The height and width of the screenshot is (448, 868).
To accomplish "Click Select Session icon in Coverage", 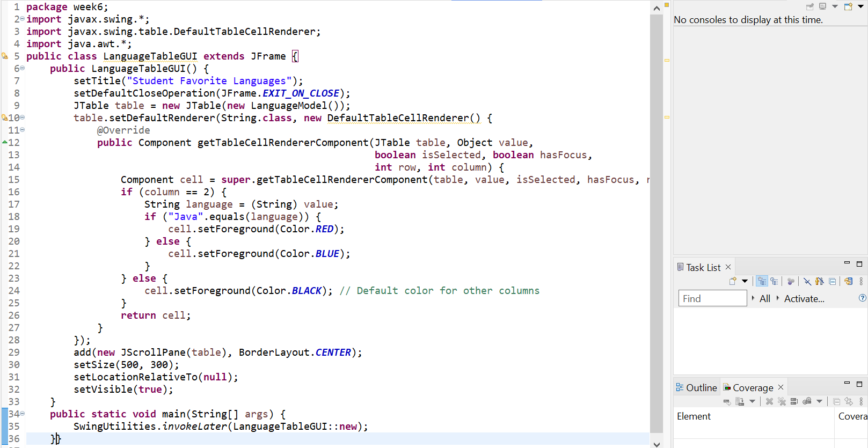I will tap(807, 401).
